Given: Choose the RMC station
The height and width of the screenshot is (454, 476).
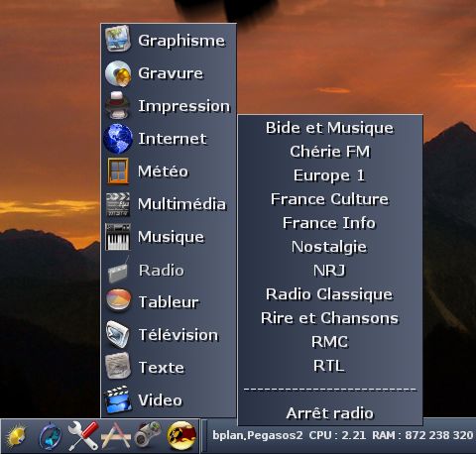Looking at the screenshot, I should [330, 342].
